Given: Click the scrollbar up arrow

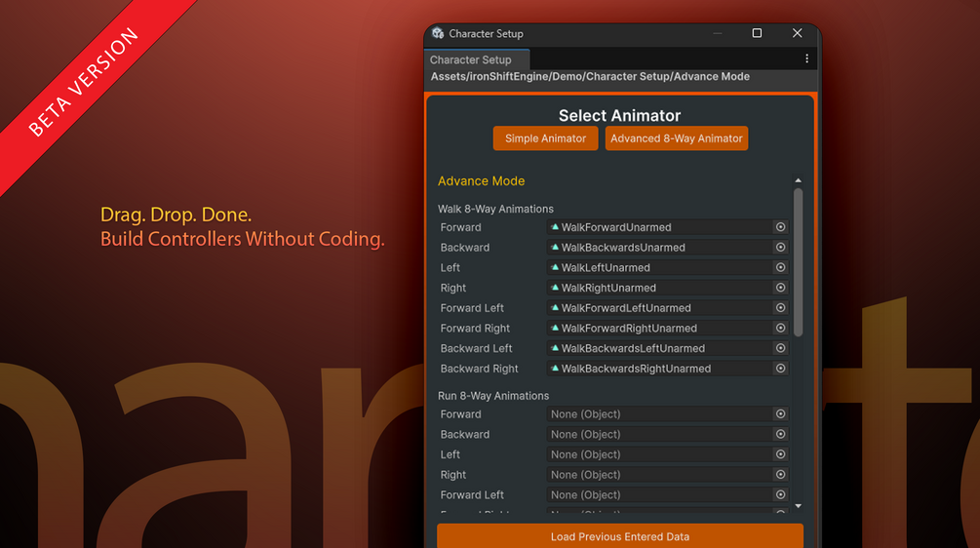Looking at the screenshot, I should coord(798,180).
